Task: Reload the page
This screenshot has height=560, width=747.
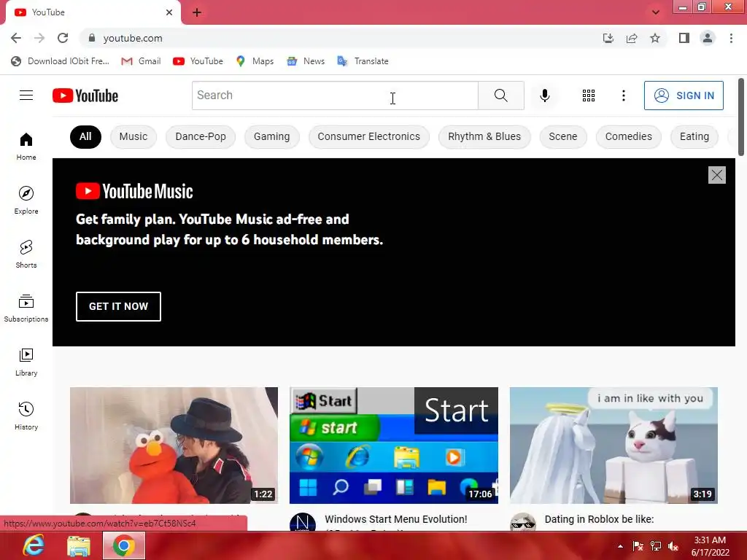Action: tap(63, 38)
